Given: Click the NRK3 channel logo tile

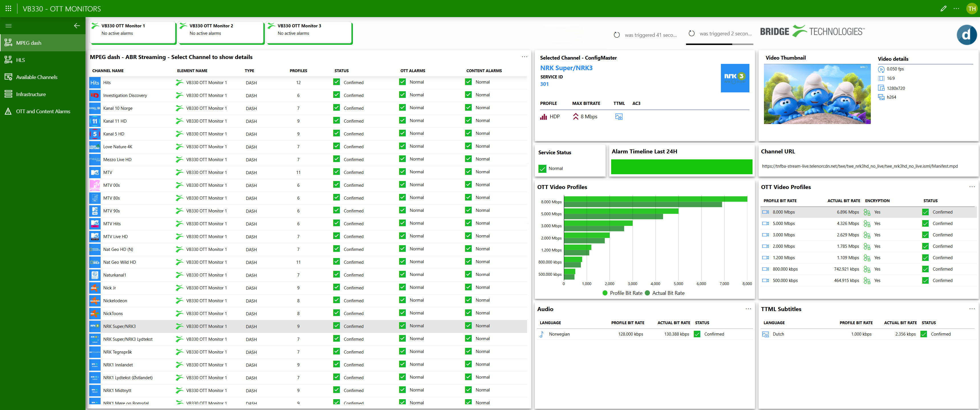Looking at the screenshot, I should (x=735, y=78).
